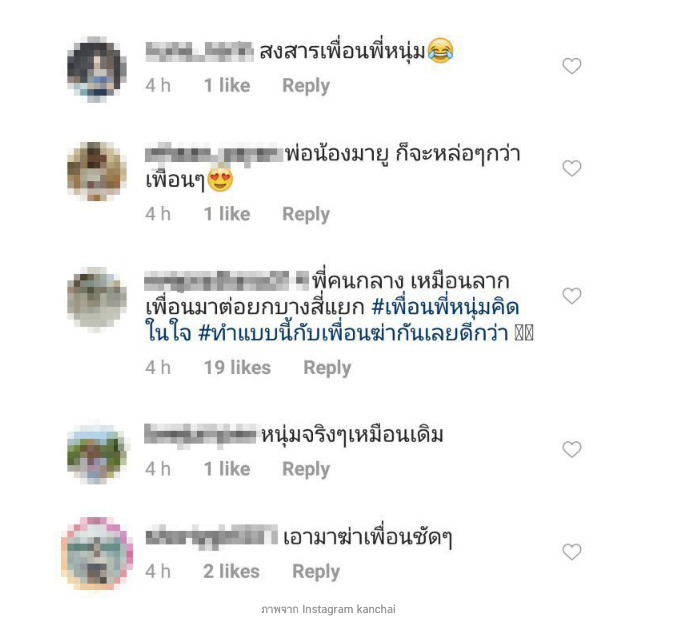Viewport: 676px width, 621px height.
Task: View the 2 likes list
Action: 232,572
